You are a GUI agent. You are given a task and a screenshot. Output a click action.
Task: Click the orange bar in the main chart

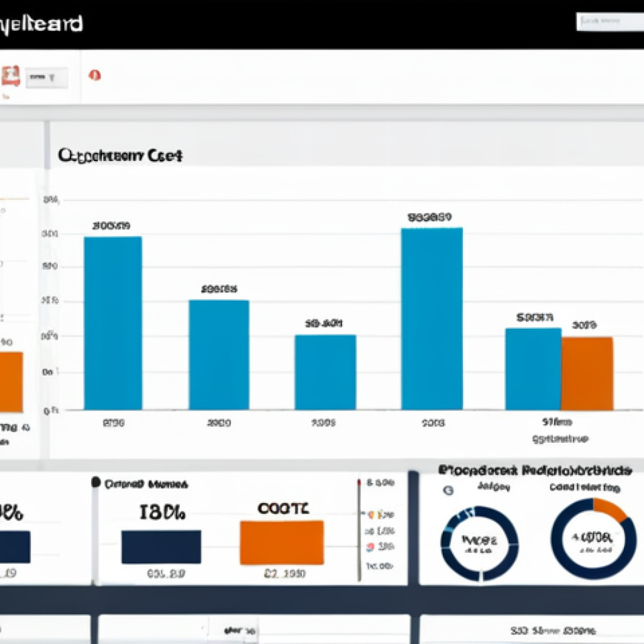click(587, 374)
